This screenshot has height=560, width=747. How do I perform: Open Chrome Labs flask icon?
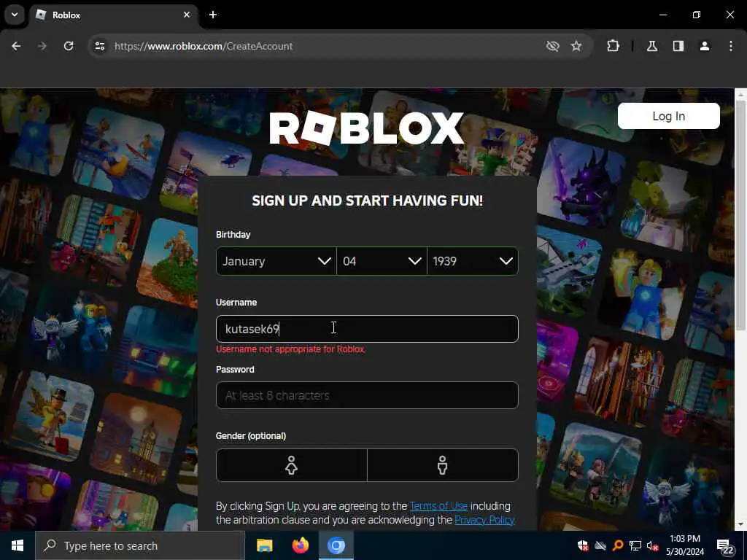652,46
